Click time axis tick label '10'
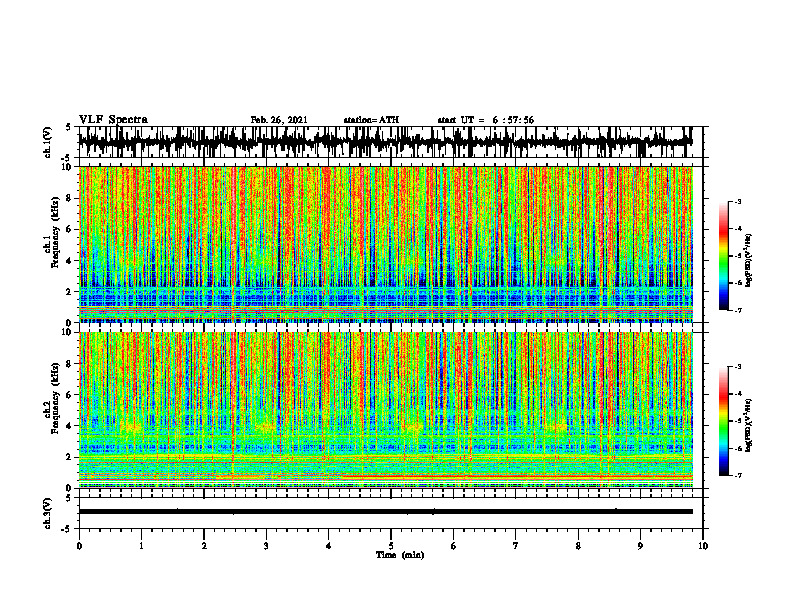The height and width of the screenshot is (612, 792). tap(703, 546)
